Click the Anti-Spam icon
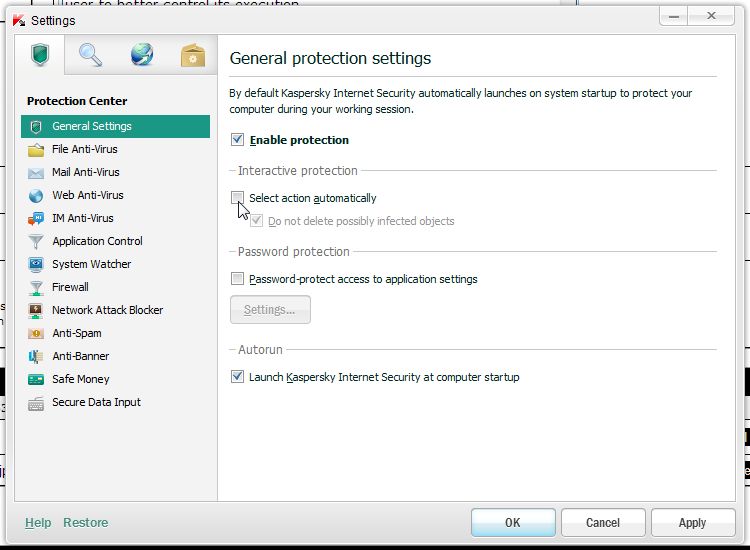The image size is (750, 550). [36, 333]
